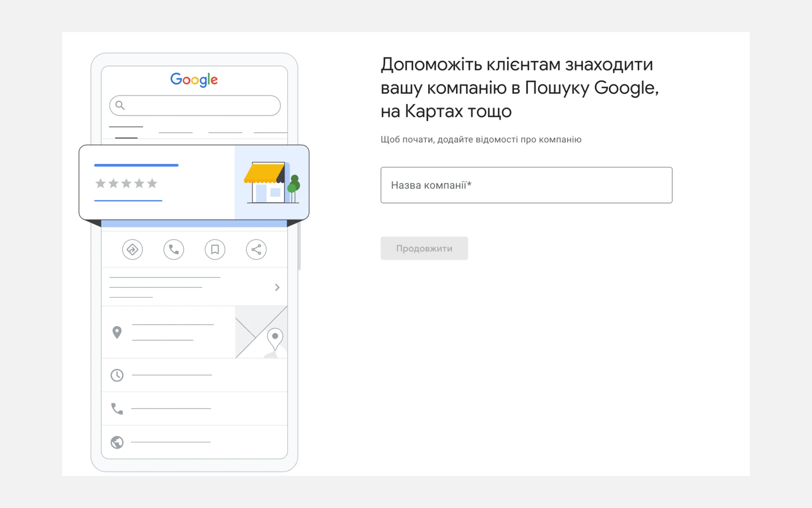Screen dimensions: 812x508
Task: Click the phone handset icon in list
Action: click(117, 409)
